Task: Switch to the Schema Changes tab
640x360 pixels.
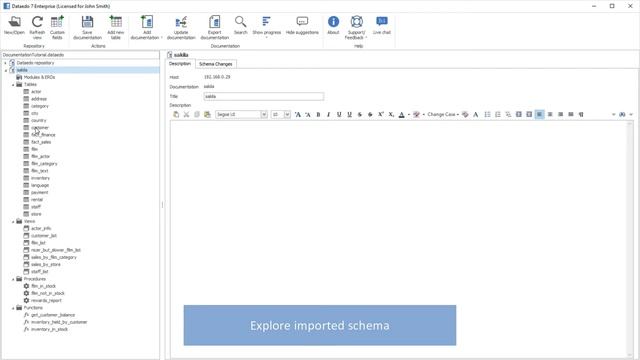Action: click(216, 64)
